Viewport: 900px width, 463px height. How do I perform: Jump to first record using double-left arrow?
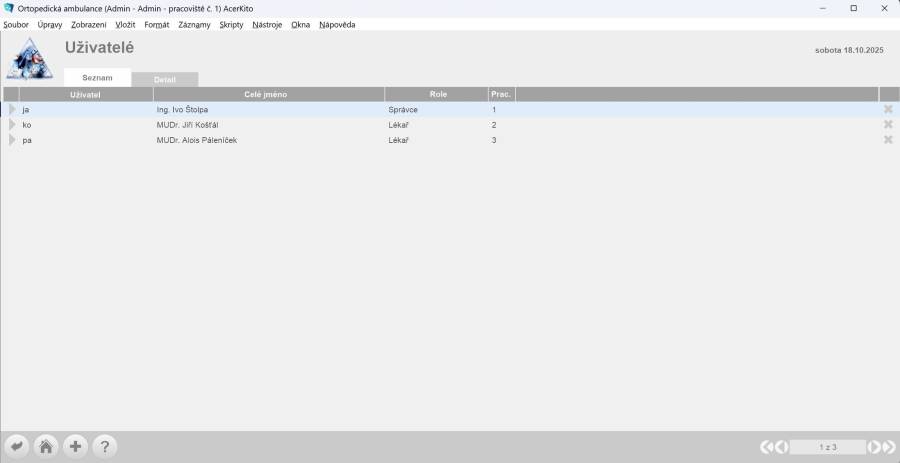[x=767, y=447]
